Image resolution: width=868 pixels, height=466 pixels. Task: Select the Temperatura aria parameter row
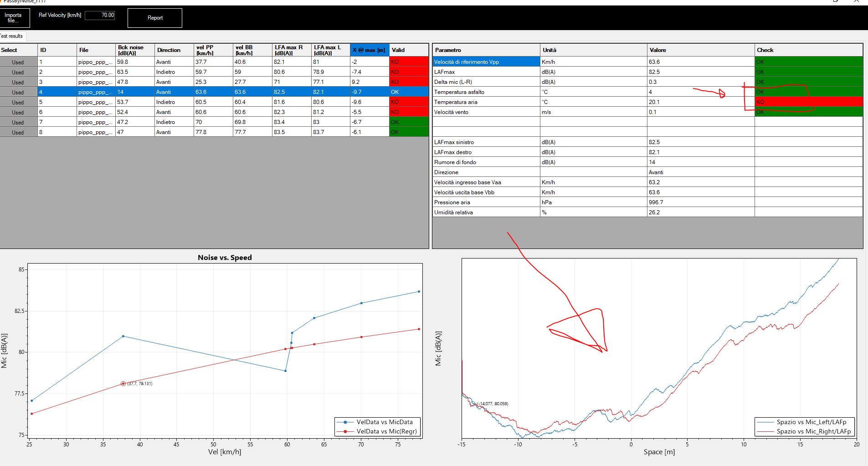tap(485, 102)
